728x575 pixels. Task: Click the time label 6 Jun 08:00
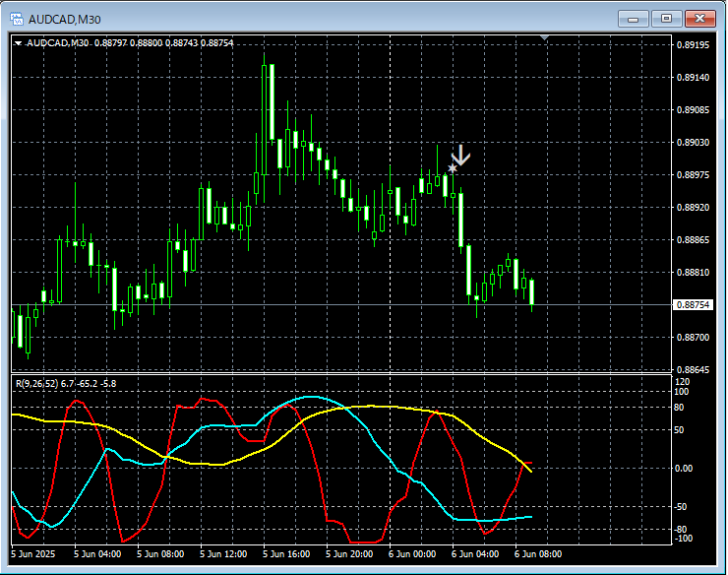pos(538,554)
